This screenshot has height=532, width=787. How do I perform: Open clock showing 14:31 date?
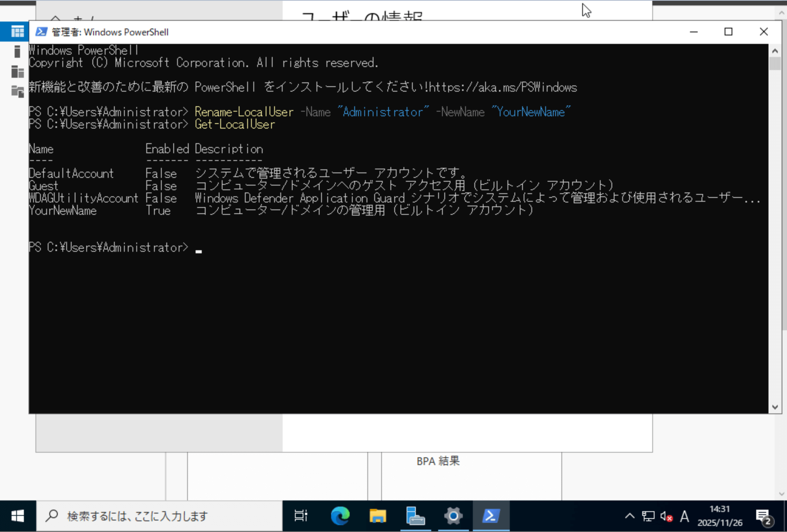coord(720,516)
